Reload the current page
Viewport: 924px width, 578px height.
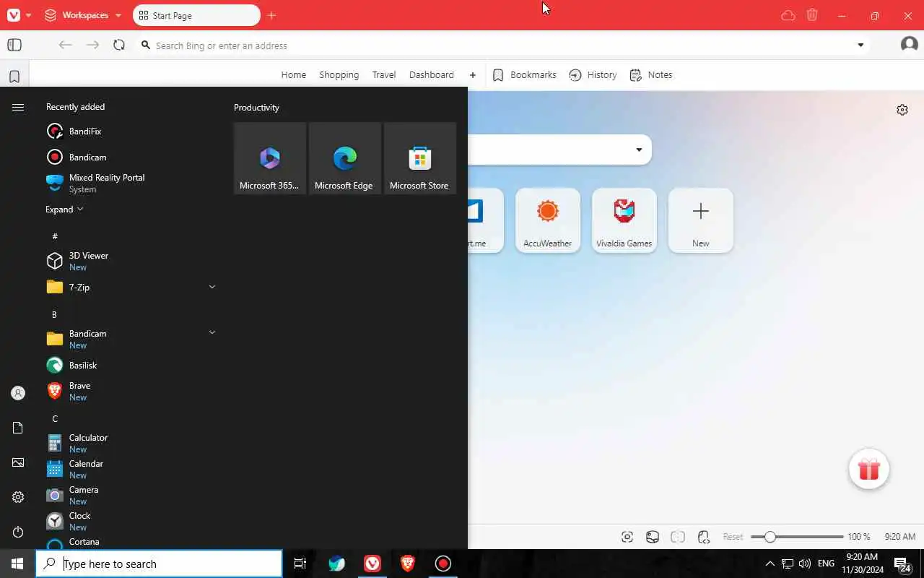(x=119, y=45)
